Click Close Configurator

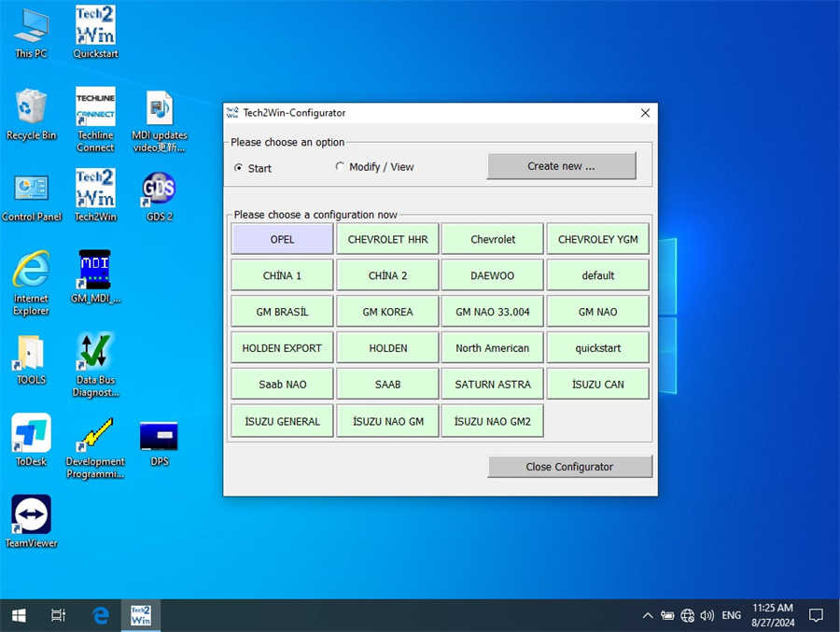(569, 466)
